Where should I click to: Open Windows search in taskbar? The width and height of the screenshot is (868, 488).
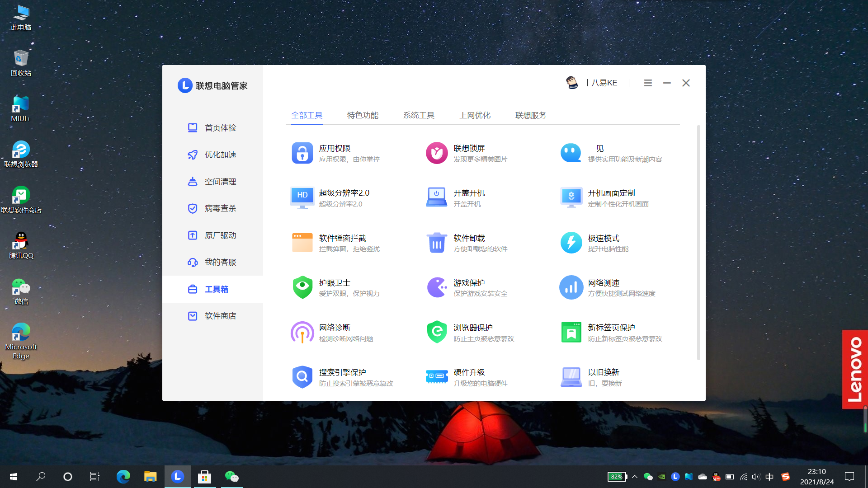[41, 477]
